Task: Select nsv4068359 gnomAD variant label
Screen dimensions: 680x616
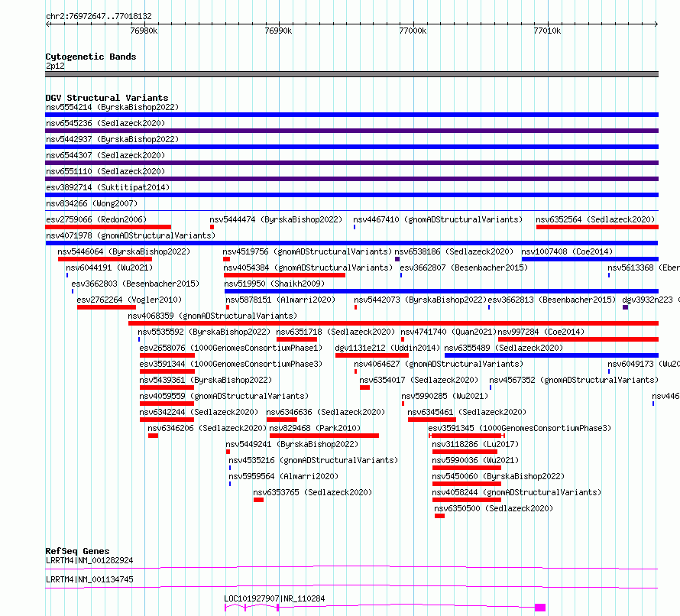Action: pos(212,316)
